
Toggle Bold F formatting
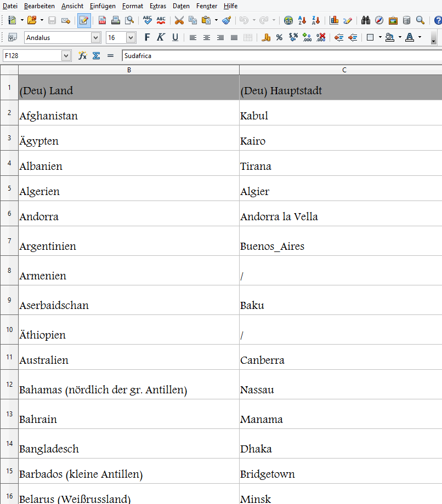(x=147, y=37)
